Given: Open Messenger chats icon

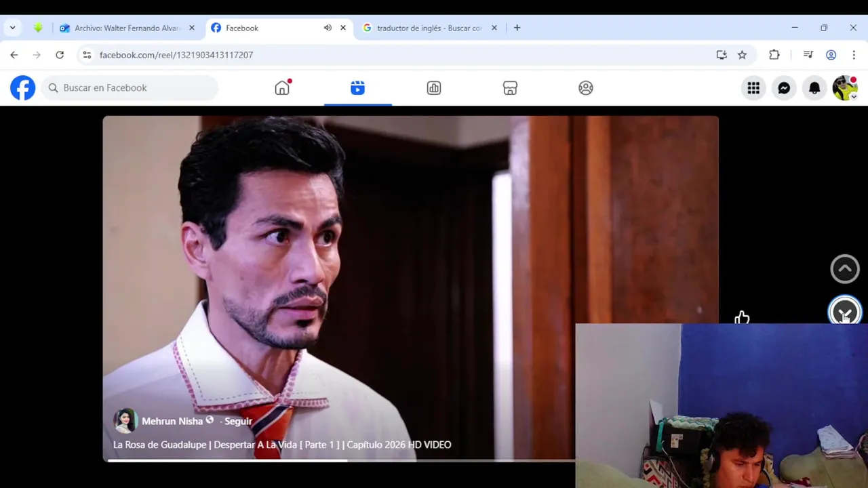Looking at the screenshot, I should click(x=784, y=88).
